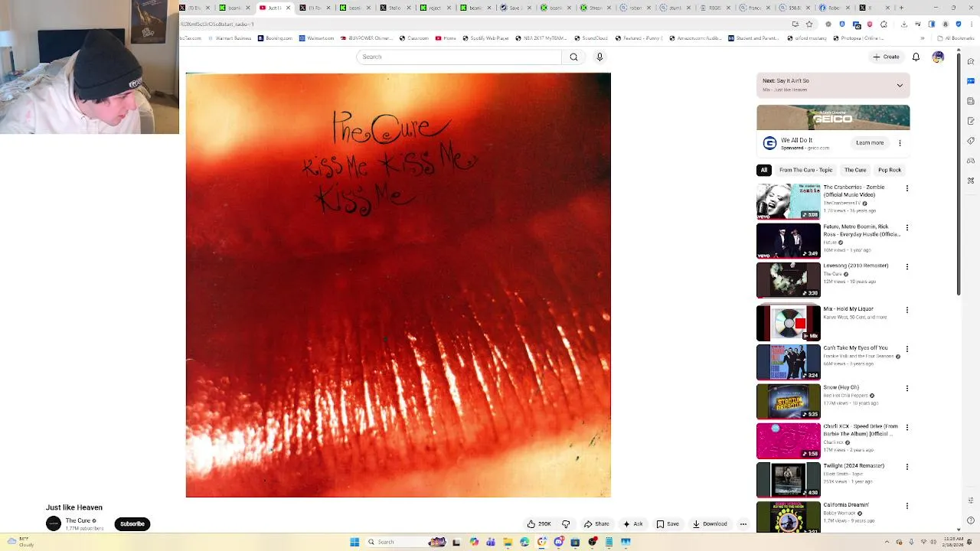Open Can't Take My Eyes off You video
Image resolution: width=980 pixels, height=551 pixels.
tap(789, 362)
